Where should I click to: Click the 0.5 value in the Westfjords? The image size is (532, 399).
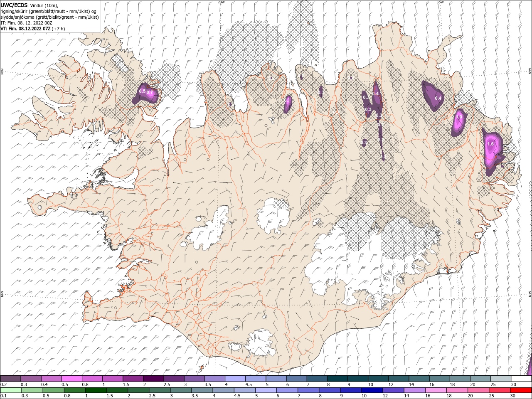pos(142,91)
